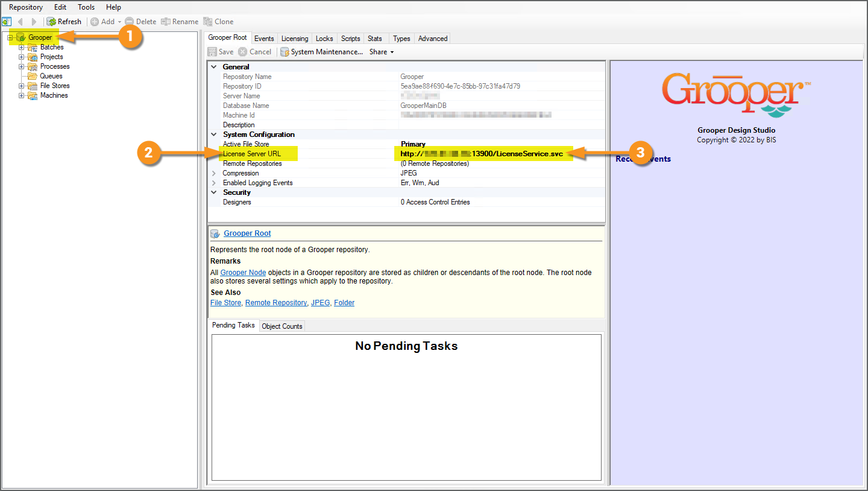Image resolution: width=868 pixels, height=491 pixels.
Task: Open the Remote Repository help link
Action: pyautogui.click(x=276, y=303)
